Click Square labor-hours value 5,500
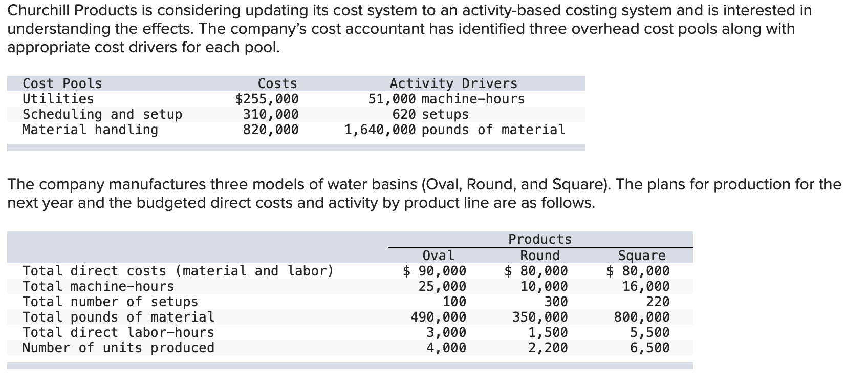868x382 pixels. tap(650, 332)
